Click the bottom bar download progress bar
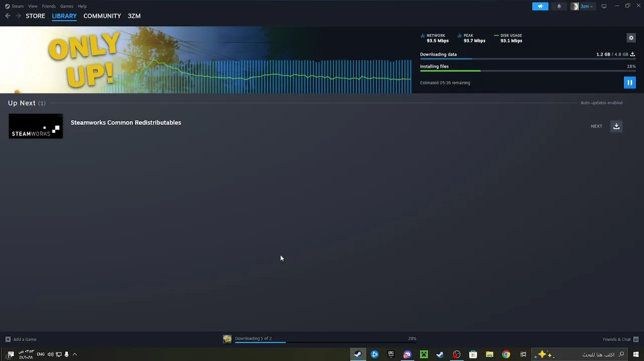 (x=326, y=342)
